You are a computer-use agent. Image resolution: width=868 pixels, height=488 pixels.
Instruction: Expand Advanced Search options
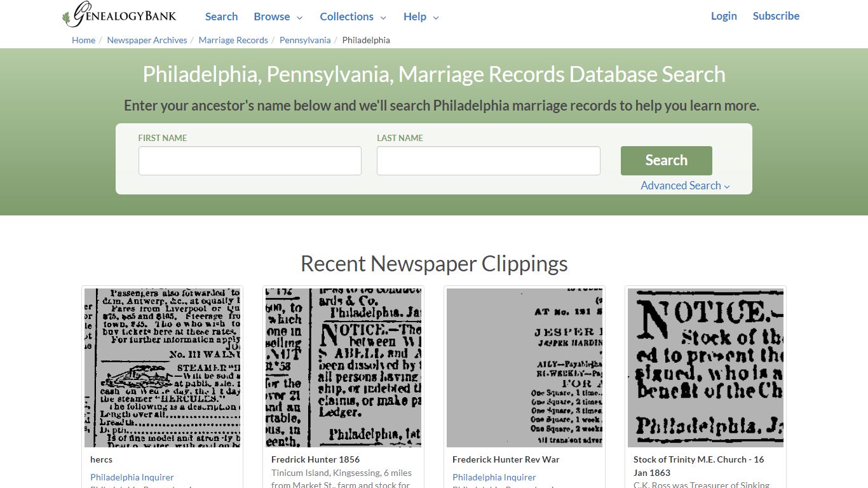point(685,186)
